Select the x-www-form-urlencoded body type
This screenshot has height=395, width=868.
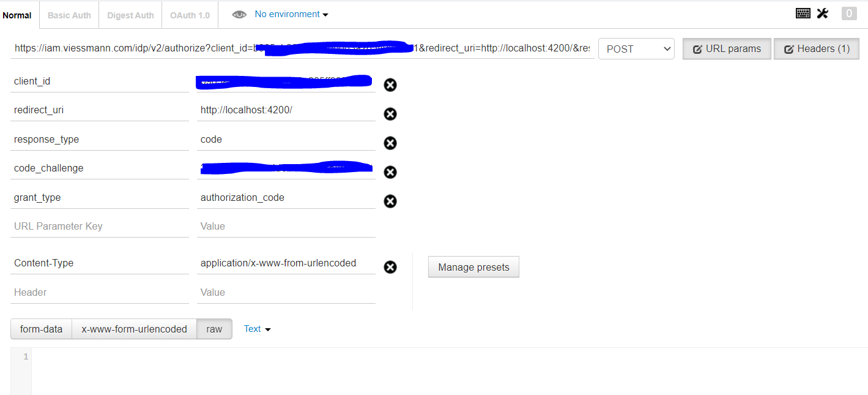click(134, 329)
